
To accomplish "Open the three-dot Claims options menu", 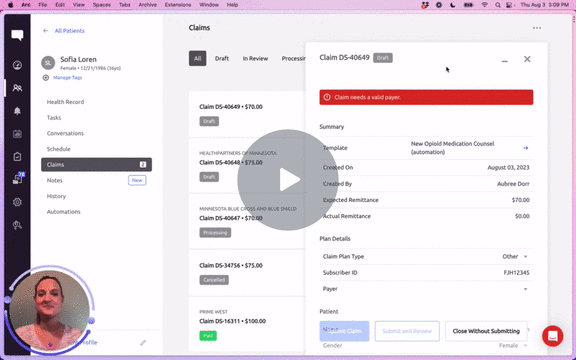I will click(537, 28).
